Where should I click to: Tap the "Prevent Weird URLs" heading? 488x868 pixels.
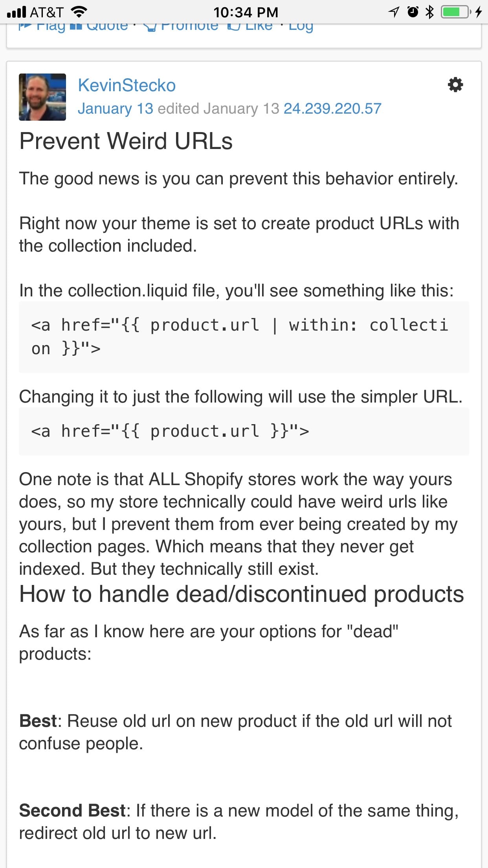(126, 141)
